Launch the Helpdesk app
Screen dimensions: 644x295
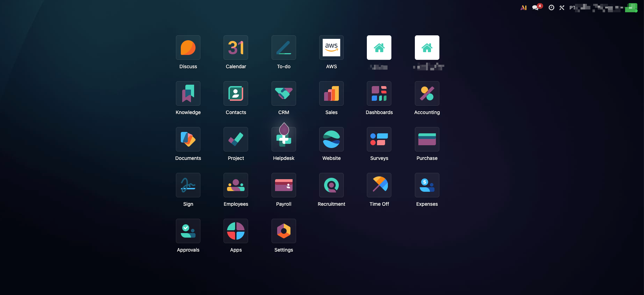pos(284,139)
